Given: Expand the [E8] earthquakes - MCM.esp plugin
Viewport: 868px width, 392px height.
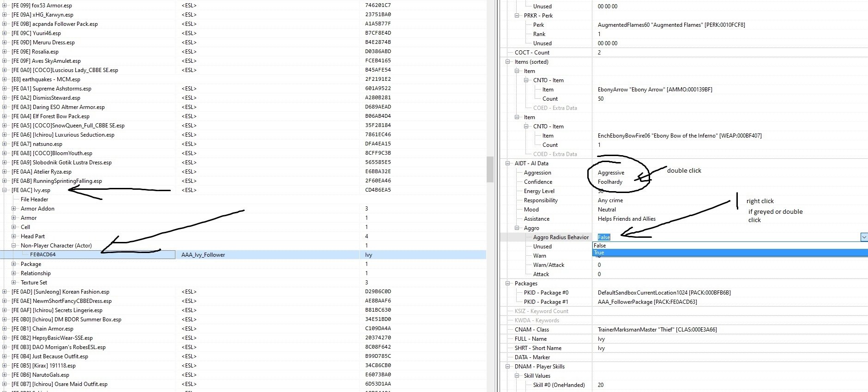Looking at the screenshot, I should click(5, 79).
